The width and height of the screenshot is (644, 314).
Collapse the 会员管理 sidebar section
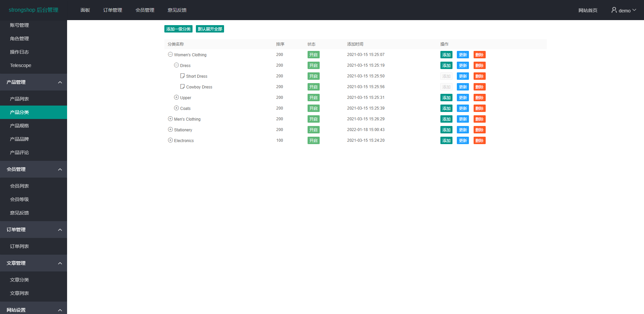(60, 169)
